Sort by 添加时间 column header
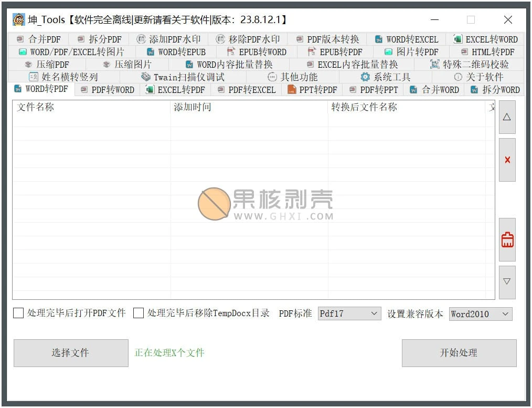Image resolution: width=532 pixels, height=408 pixels. click(x=249, y=107)
